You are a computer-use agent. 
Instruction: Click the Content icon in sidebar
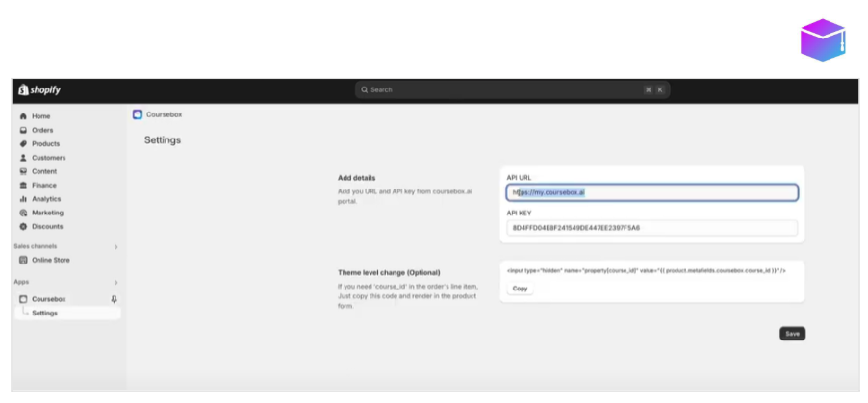[23, 171]
